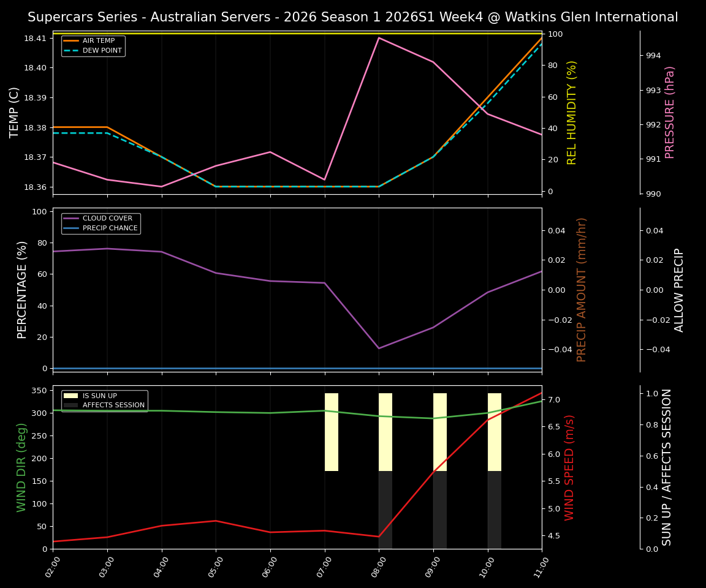Image resolution: width=706 pixels, height=588 pixels.
Task: Click the REL HUMIDITY axis title
Action: [x=572, y=111]
